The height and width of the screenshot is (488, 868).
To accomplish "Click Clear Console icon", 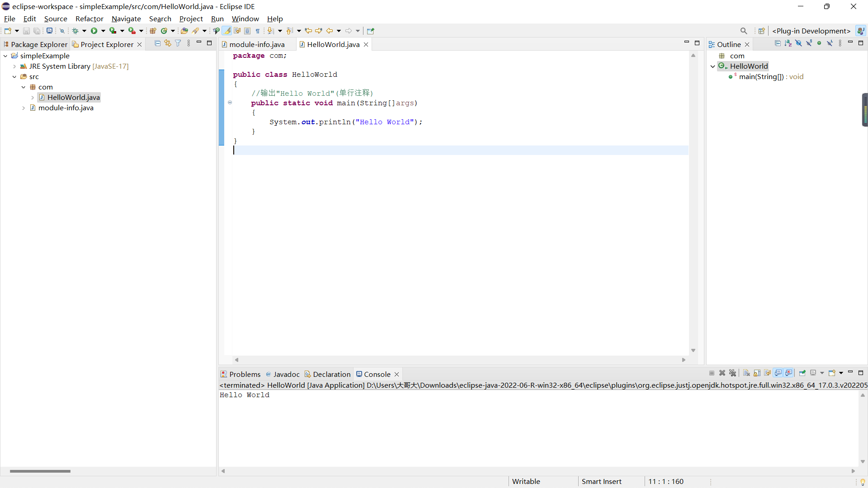I will click(746, 373).
